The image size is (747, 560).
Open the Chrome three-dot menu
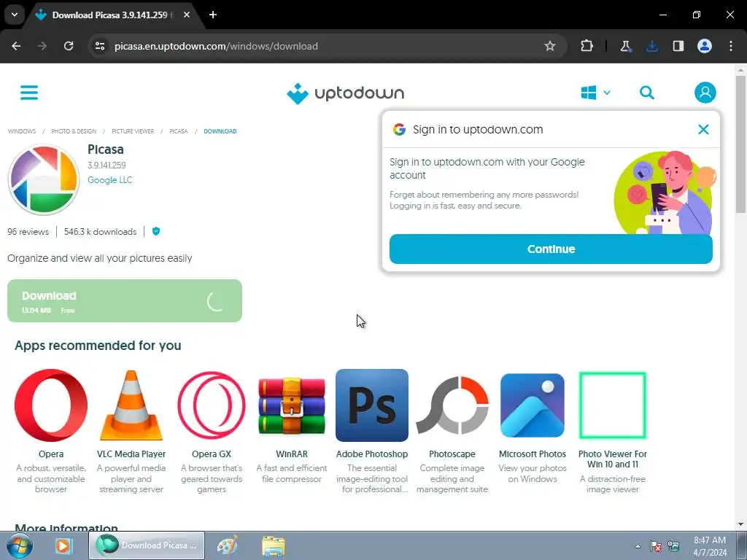pos(731,46)
